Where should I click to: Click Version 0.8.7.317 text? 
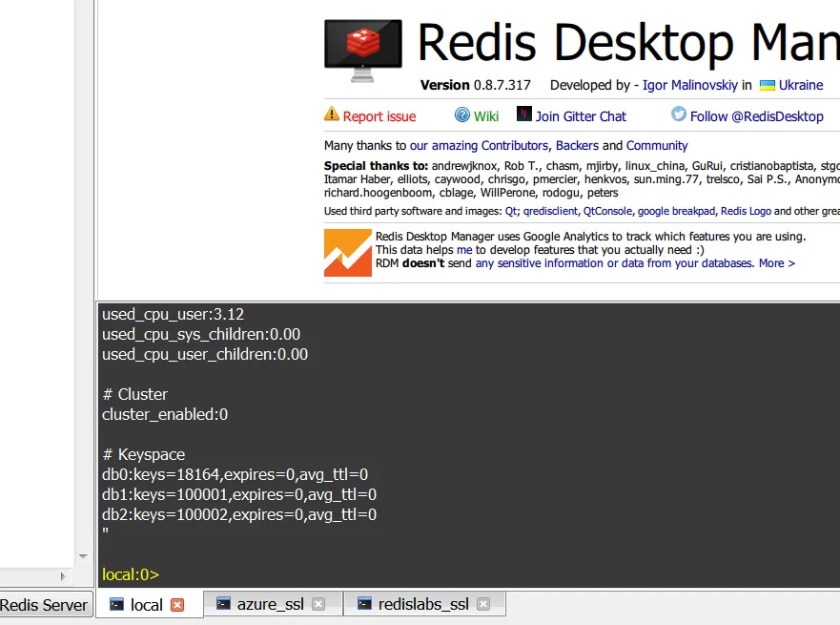tap(475, 85)
